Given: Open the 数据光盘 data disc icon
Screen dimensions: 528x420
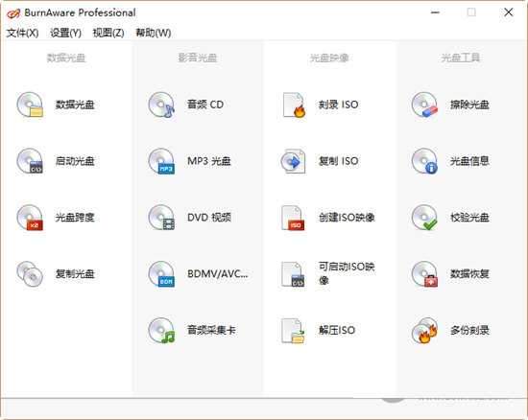Looking at the screenshot, I should tap(30, 105).
